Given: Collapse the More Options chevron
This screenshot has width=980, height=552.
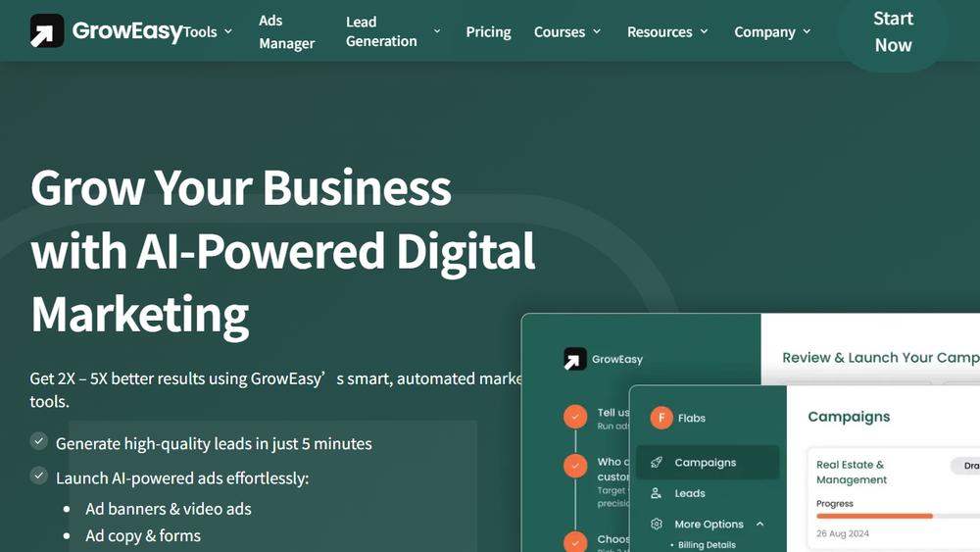Looking at the screenshot, I should coord(760,524).
